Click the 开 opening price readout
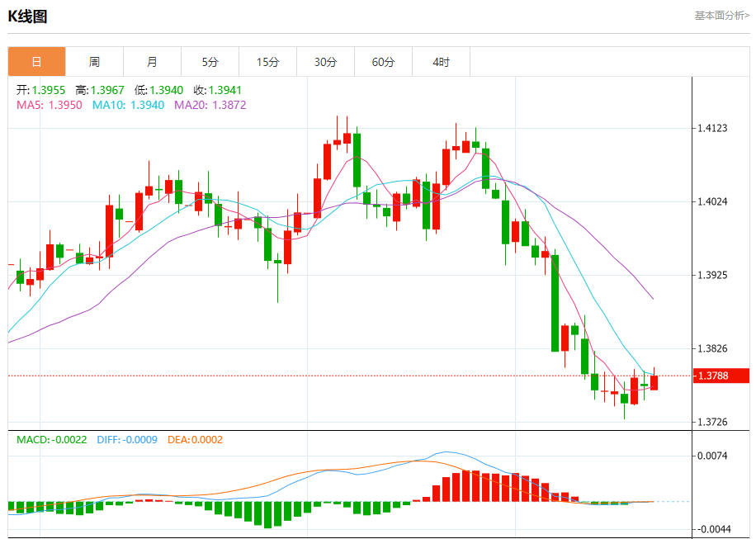This screenshot has width=756, height=539. (x=40, y=90)
